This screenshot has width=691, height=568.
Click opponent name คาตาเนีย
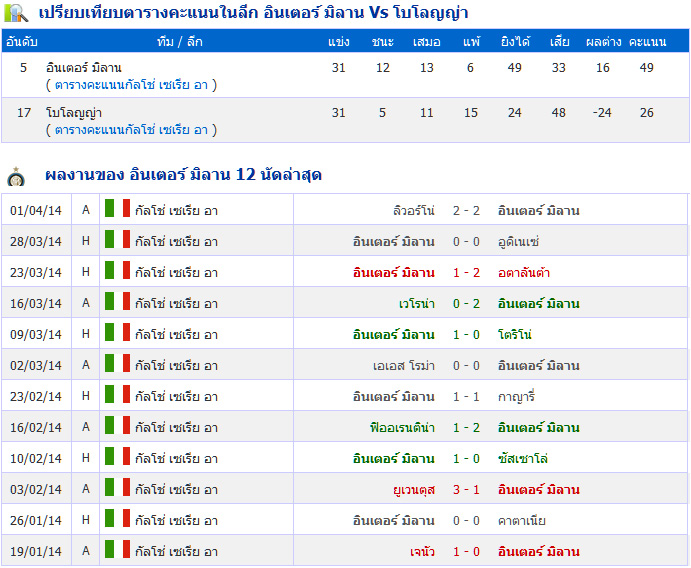coord(522,520)
